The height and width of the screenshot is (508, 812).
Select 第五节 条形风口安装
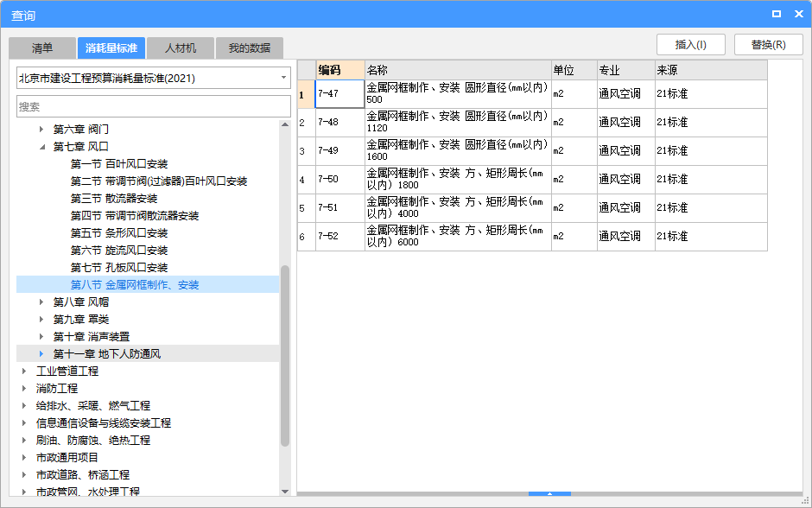pos(119,233)
